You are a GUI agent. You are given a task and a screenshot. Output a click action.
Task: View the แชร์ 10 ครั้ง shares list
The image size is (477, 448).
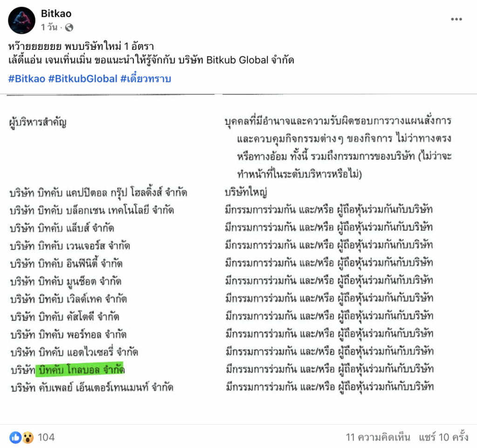(443, 437)
